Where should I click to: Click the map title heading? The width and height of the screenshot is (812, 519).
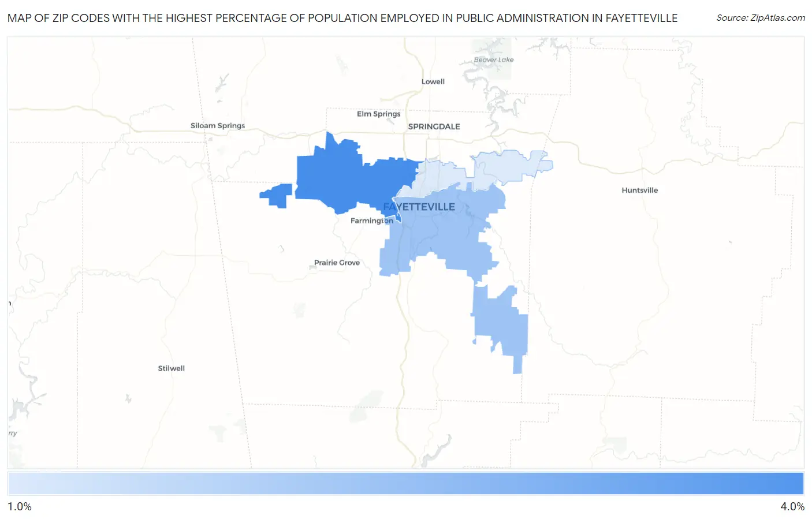pyautogui.click(x=342, y=18)
